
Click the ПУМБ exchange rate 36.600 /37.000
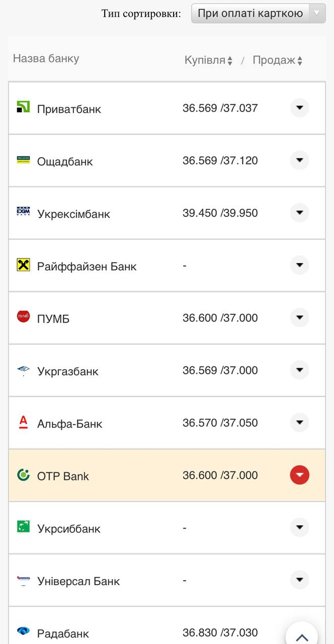pyautogui.click(x=220, y=318)
